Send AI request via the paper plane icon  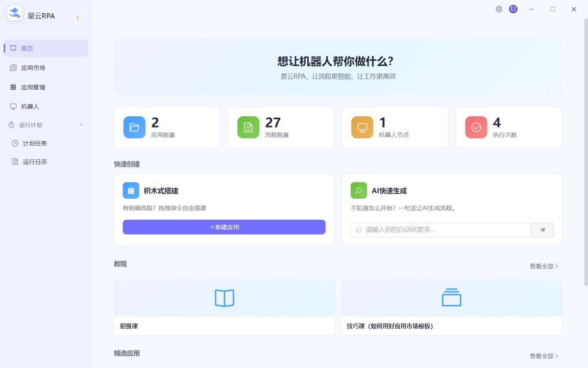[x=542, y=230]
